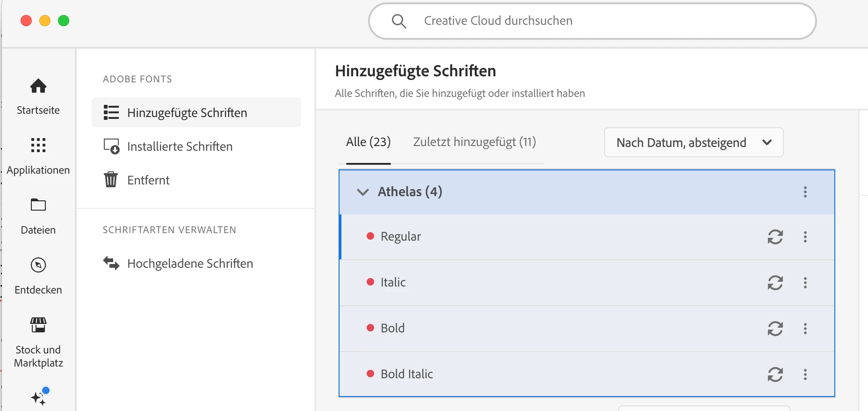Open the Stock und Marktplatz icon
The height and width of the screenshot is (411, 868).
pyautogui.click(x=38, y=325)
